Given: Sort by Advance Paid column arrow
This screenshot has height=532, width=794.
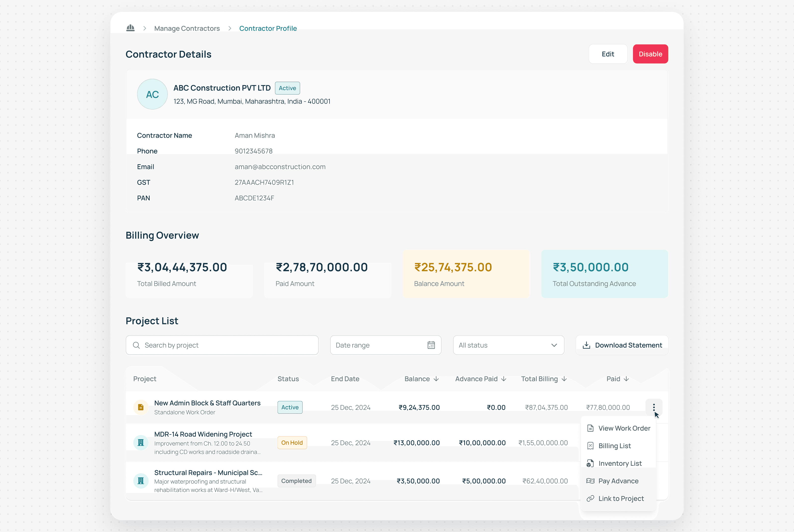Looking at the screenshot, I should (504, 379).
